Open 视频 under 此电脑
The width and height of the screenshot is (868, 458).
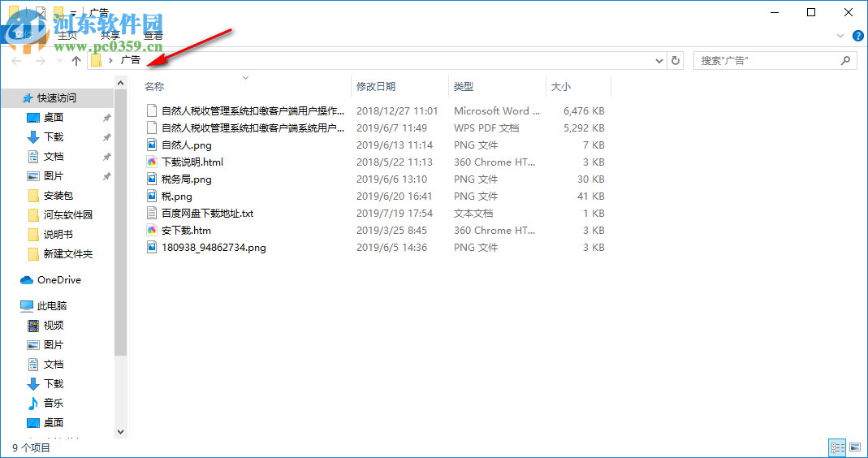tap(54, 325)
